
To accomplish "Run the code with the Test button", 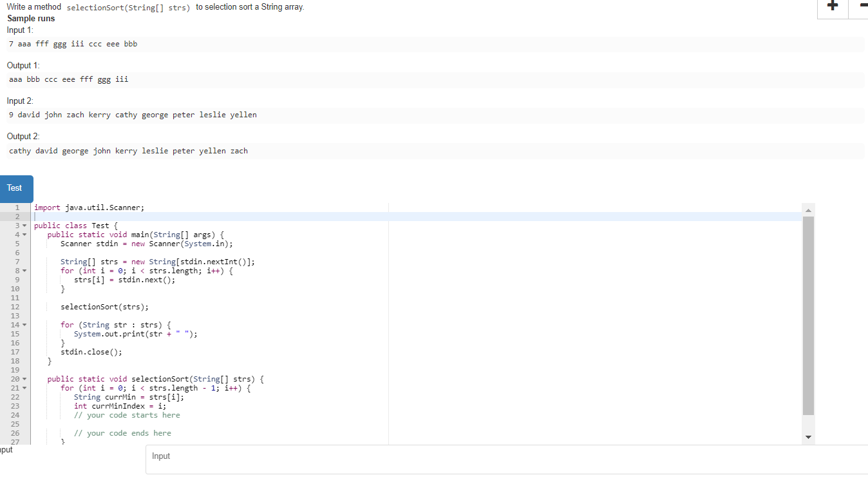I will (15, 188).
